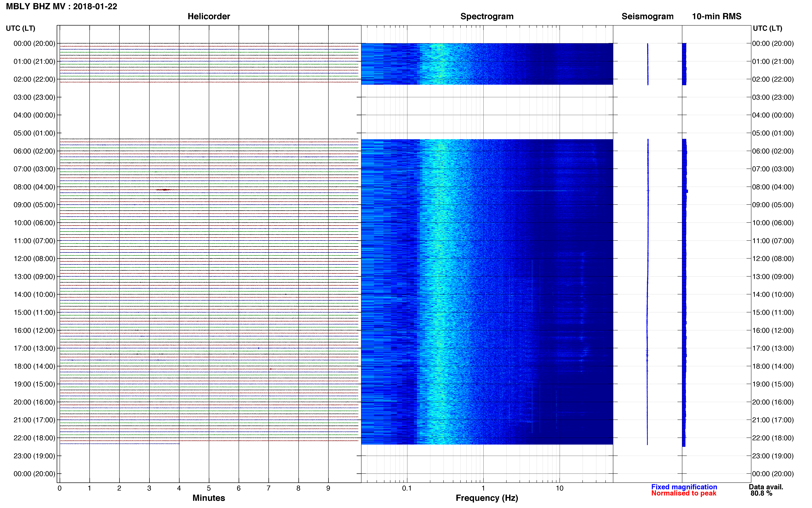The width and height of the screenshot is (812, 508).
Task: Click frequency axis tick '0.1'
Action: pos(407,488)
